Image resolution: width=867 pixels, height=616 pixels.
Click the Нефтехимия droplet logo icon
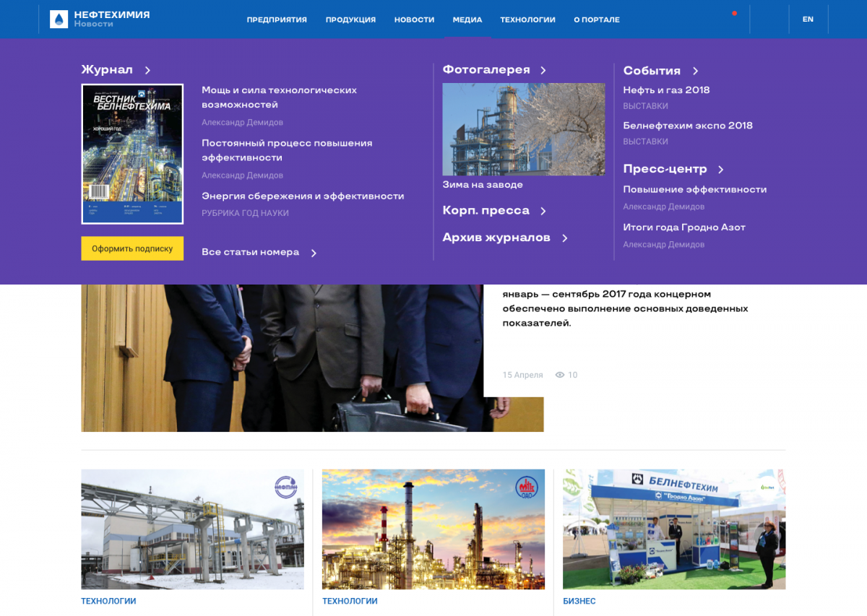point(59,19)
